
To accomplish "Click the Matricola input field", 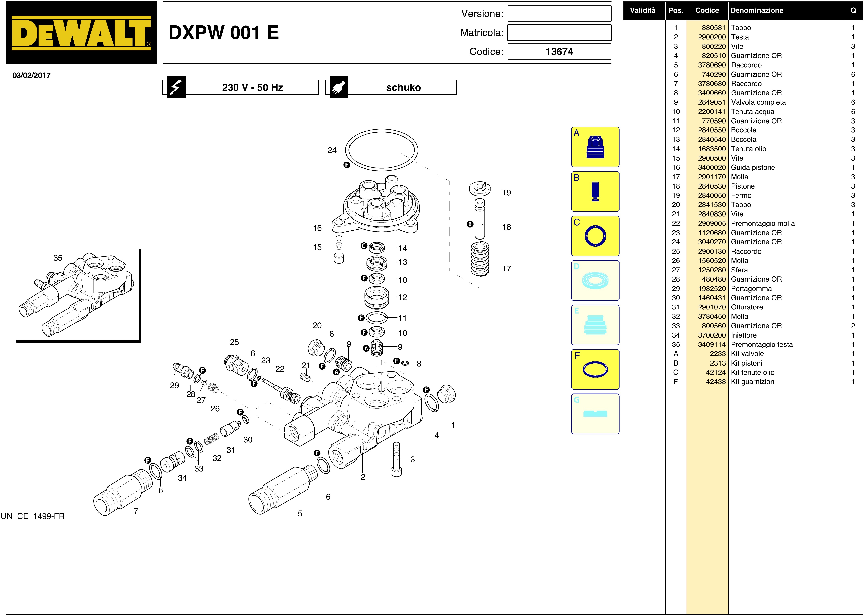I will tap(559, 33).
